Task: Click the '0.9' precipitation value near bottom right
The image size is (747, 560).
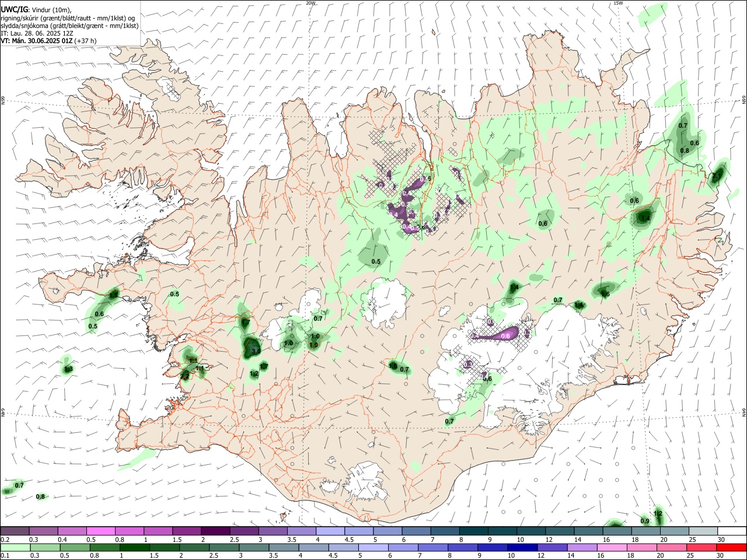Action: (645, 521)
